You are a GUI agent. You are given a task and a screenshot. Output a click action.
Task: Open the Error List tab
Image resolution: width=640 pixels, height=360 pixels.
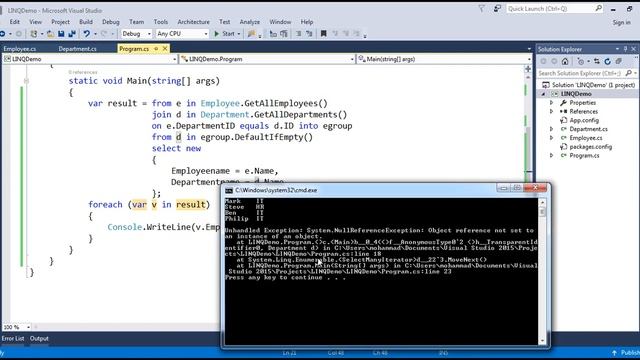click(13, 338)
